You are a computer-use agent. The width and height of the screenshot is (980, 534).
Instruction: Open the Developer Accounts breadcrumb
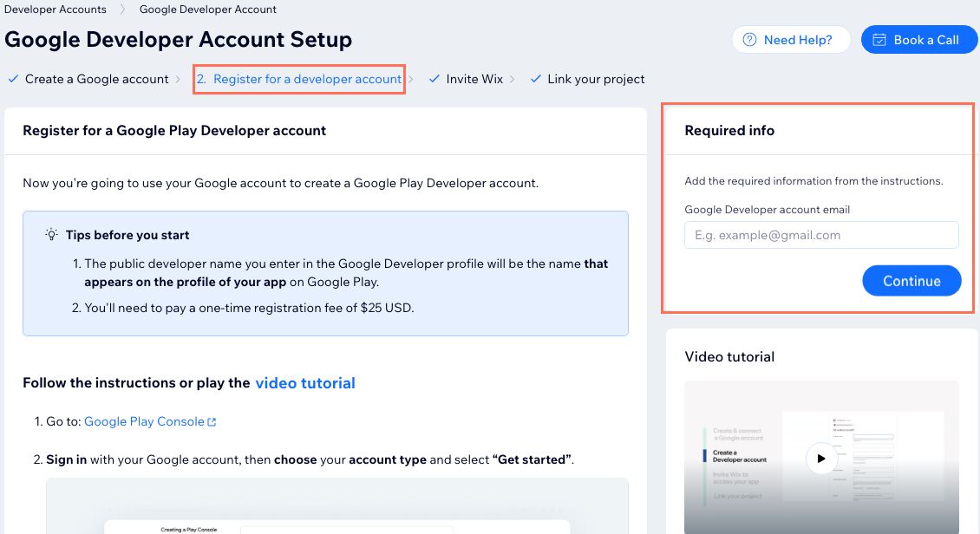pyautogui.click(x=56, y=10)
